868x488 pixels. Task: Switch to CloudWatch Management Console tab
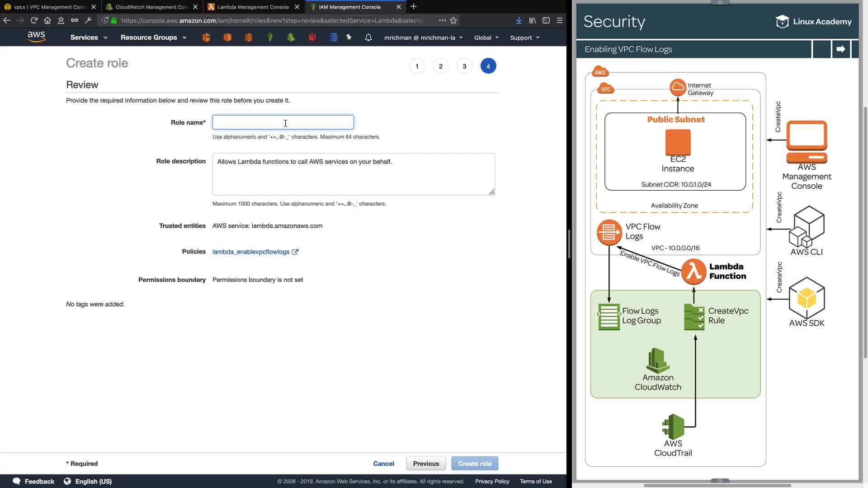coord(151,7)
